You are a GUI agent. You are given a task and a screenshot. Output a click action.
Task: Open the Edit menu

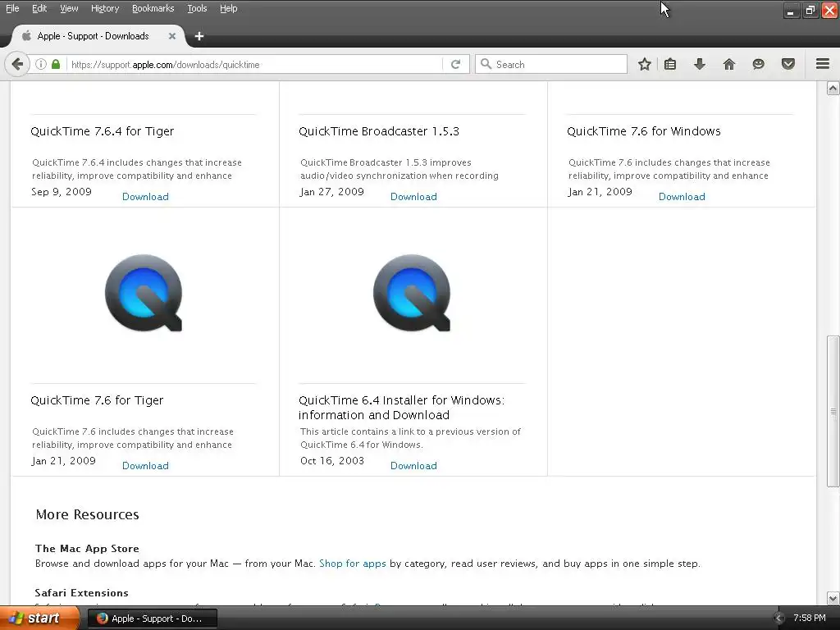coord(39,8)
